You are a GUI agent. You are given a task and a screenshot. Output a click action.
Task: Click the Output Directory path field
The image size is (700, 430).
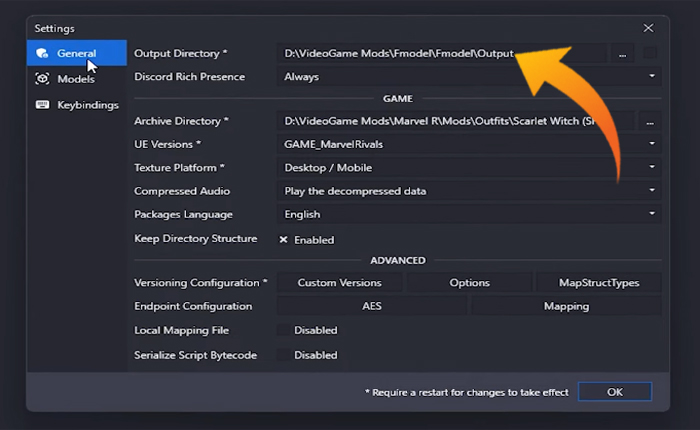click(440, 54)
